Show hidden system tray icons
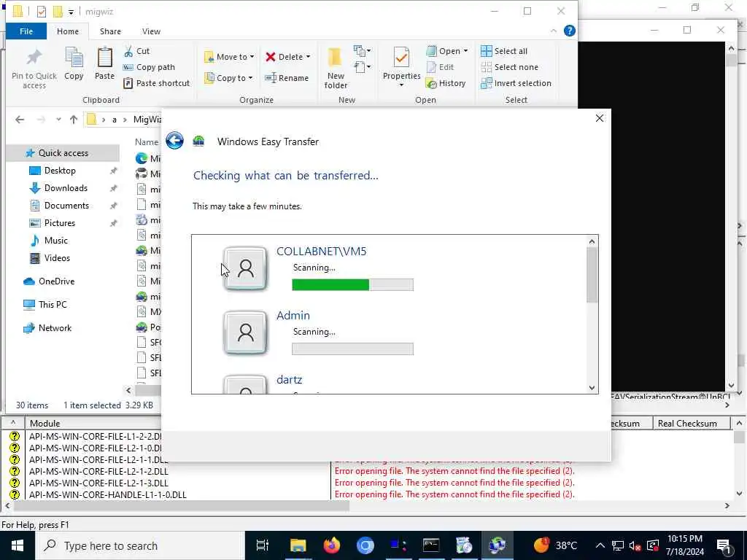Image resolution: width=747 pixels, height=560 pixels. 600,545
